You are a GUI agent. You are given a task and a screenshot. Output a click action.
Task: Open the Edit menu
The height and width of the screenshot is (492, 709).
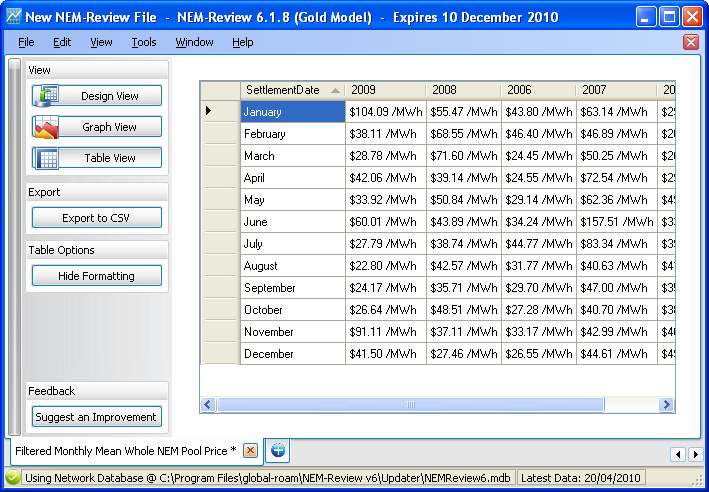click(x=62, y=42)
